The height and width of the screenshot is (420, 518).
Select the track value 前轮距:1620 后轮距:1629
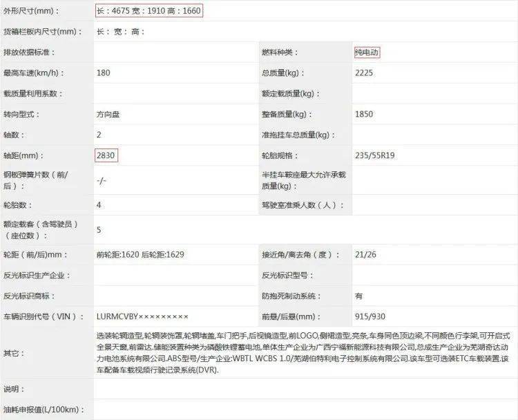point(140,255)
